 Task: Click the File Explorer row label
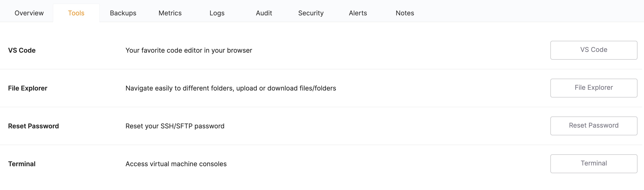tap(27, 88)
